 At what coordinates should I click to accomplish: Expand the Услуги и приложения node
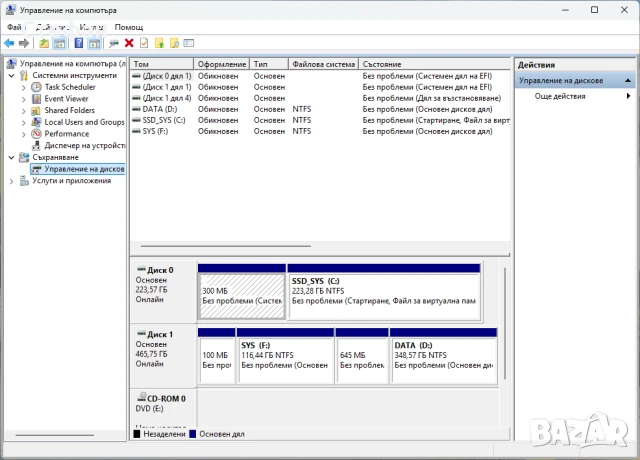coord(11,181)
